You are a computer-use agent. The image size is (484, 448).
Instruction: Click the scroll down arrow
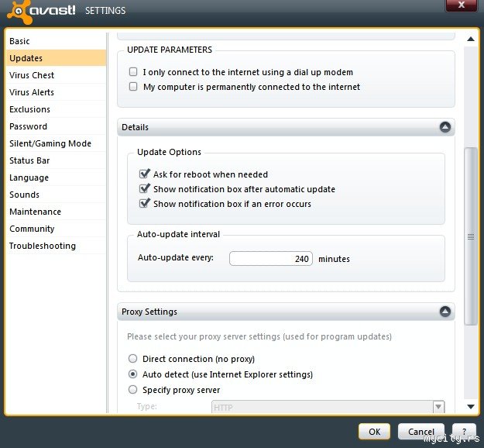[x=470, y=406]
